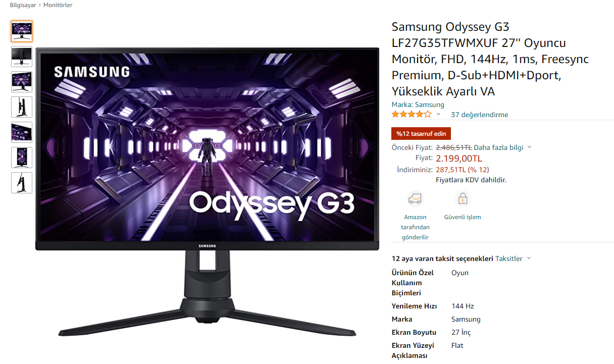Viewport: 614px width, 364px height.
Task: Select the third product thumbnail image
Action: click(x=22, y=82)
